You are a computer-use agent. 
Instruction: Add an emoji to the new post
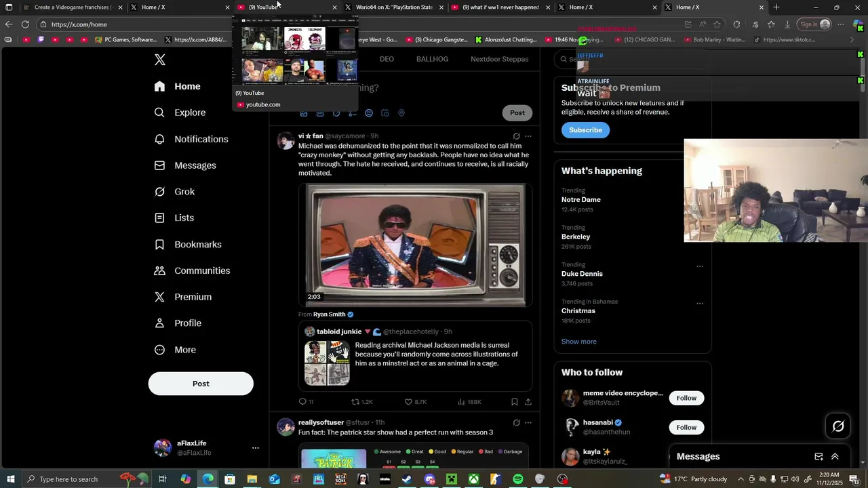[369, 113]
